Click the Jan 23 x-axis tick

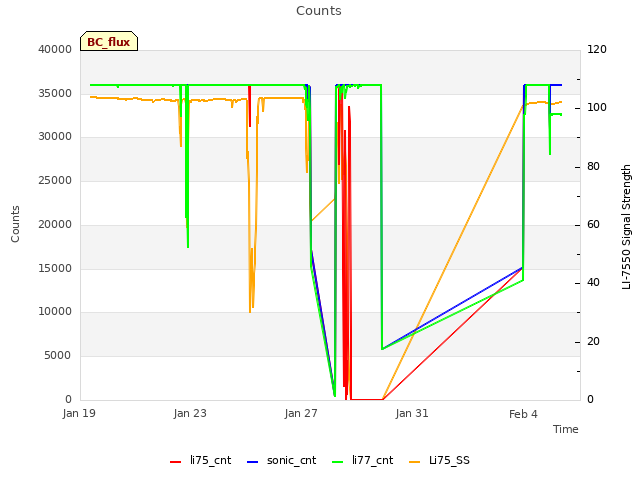click(x=190, y=413)
